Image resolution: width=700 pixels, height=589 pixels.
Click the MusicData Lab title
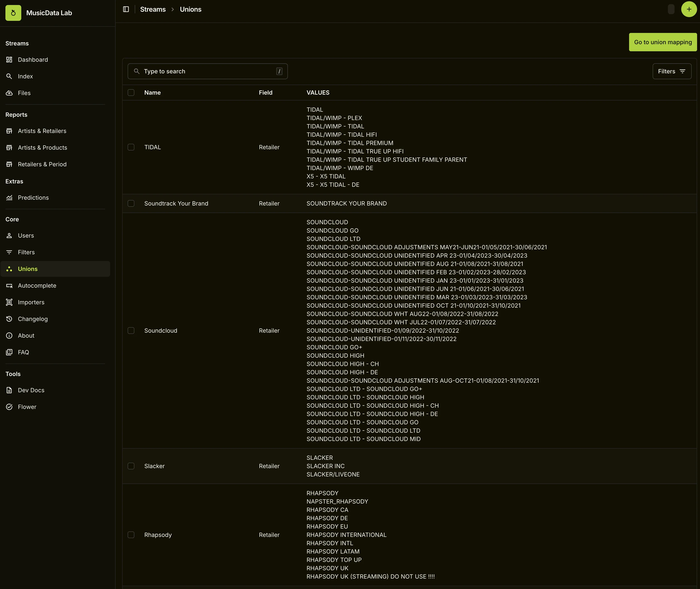click(x=49, y=13)
